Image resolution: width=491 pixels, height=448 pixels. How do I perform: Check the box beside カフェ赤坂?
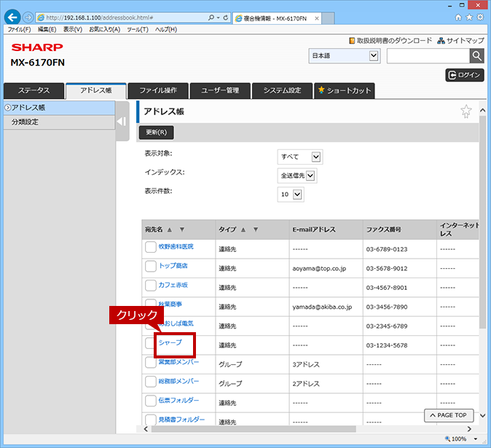150,286
